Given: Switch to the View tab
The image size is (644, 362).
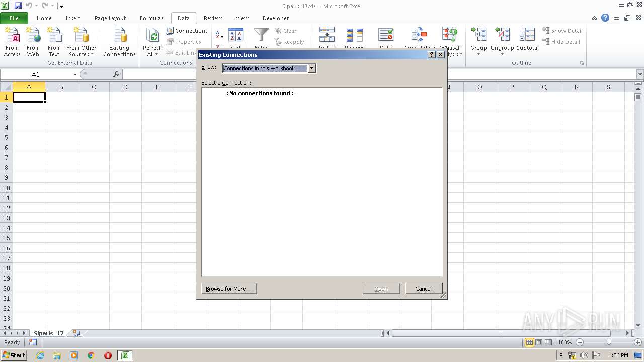Looking at the screenshot, I should 242,18.
